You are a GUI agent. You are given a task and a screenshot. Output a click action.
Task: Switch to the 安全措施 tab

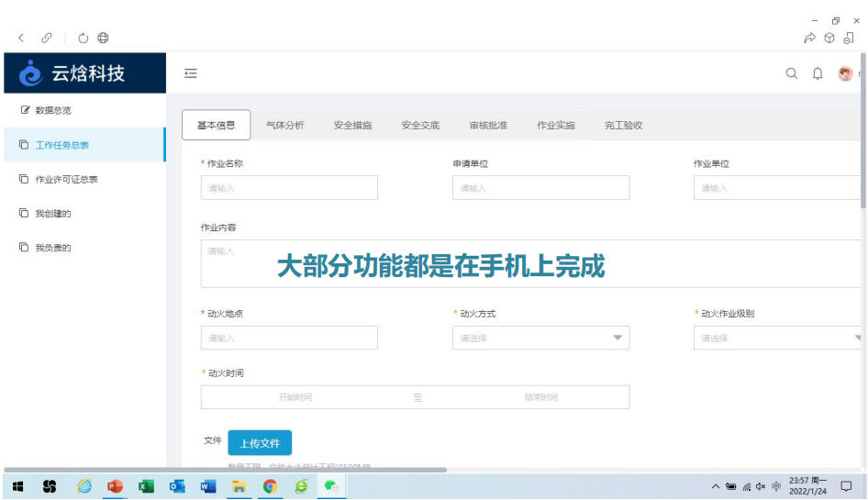click(352, 126)
